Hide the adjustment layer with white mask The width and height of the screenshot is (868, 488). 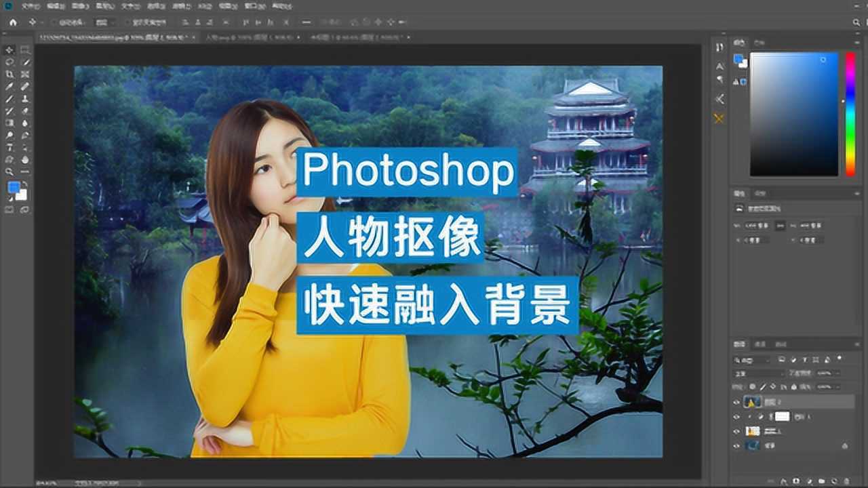pyautogui.click(x=736, y=417)
